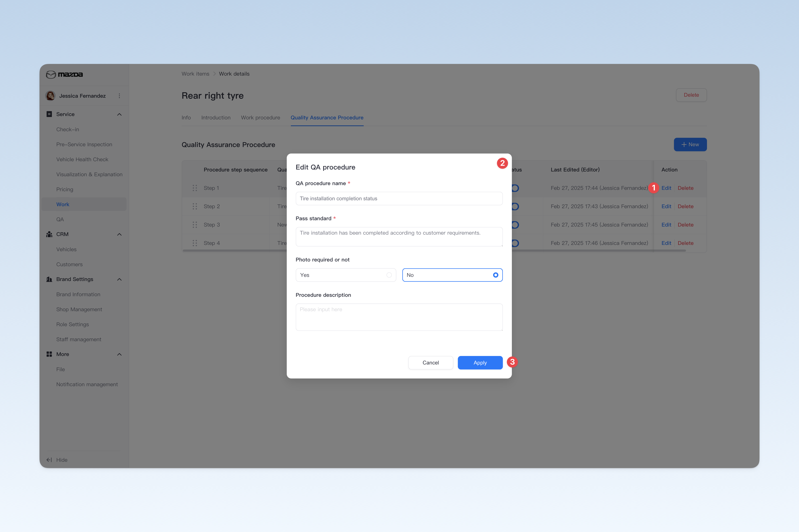This screenshot has width=799, height=532.
Task: Click the More grid icon
Action: click(49, 354)
